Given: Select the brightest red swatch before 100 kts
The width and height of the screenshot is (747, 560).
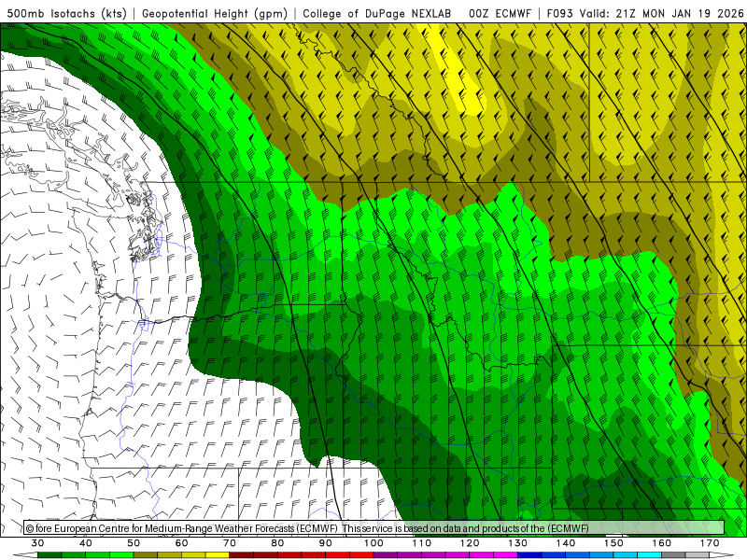Looking at the screenshot, I should click(x=361, y=555).
